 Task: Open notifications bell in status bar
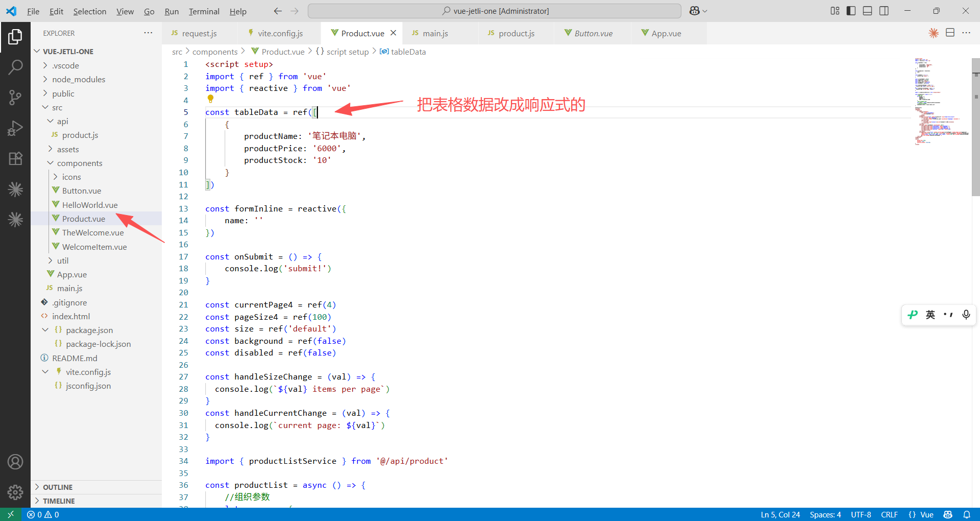coord(967,514)
